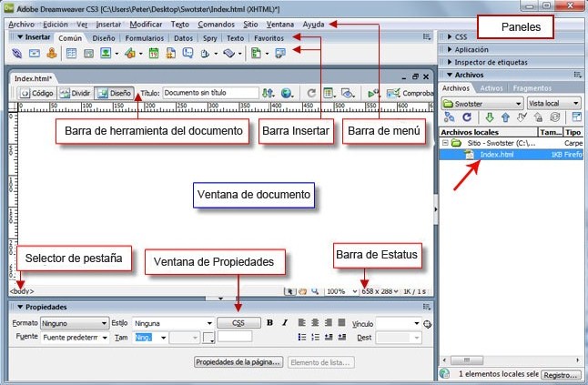Viewport: 588px width, 385px height.
Task: Refresh design view icon
Action: coord(311,93)
